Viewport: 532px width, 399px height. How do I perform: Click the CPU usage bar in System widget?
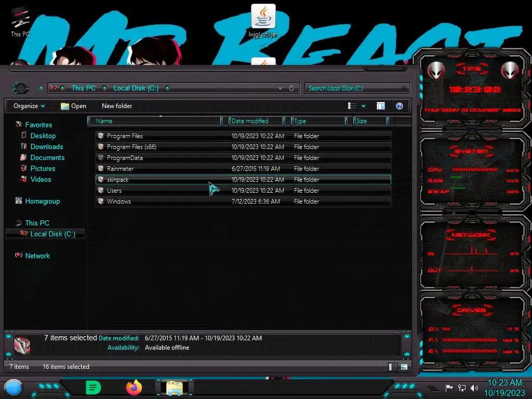point(475,169)
